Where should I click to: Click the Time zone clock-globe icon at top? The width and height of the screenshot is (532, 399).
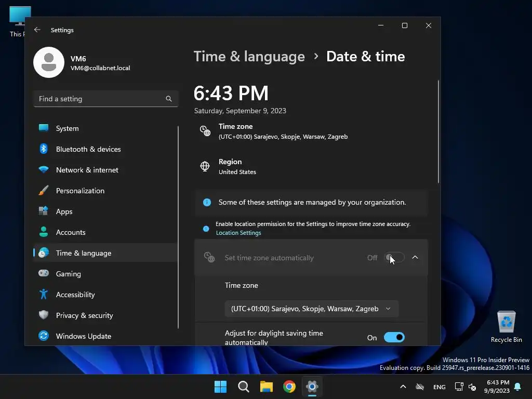205,131
